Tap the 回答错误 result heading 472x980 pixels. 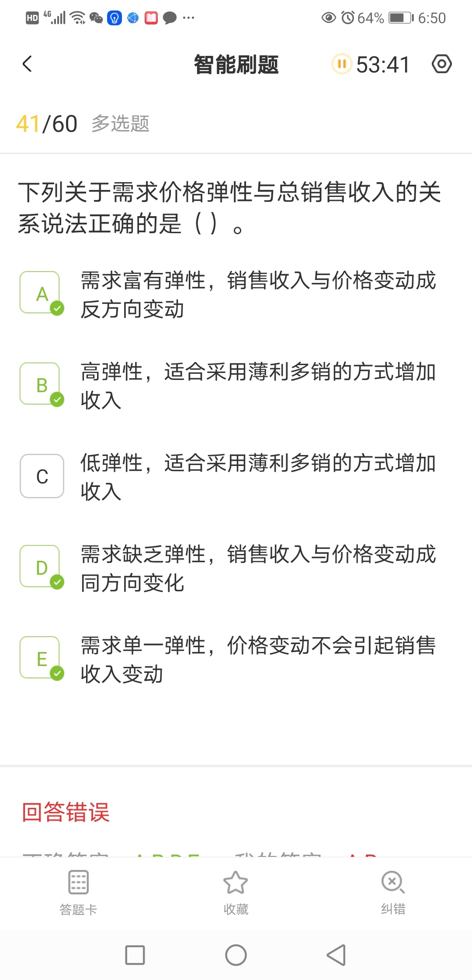tap(66, 812)
